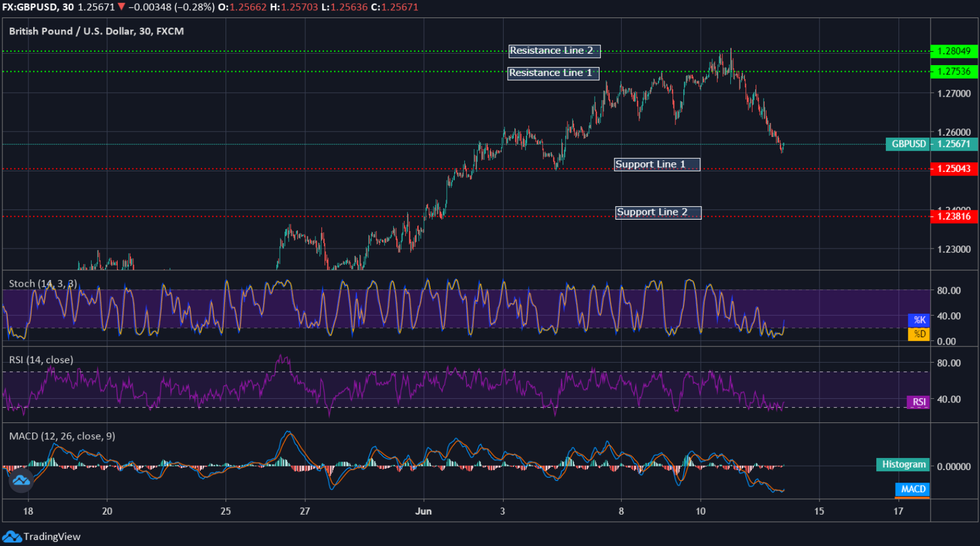Select the Resistance Line 2 label on the chart

pyautogui.click(x=554, y=51)
